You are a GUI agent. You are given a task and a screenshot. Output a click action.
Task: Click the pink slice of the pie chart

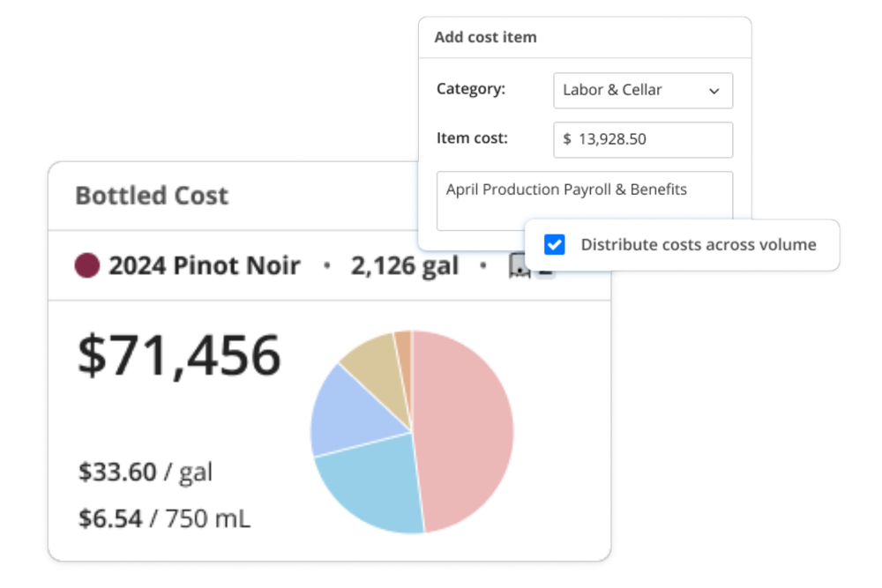464,430
